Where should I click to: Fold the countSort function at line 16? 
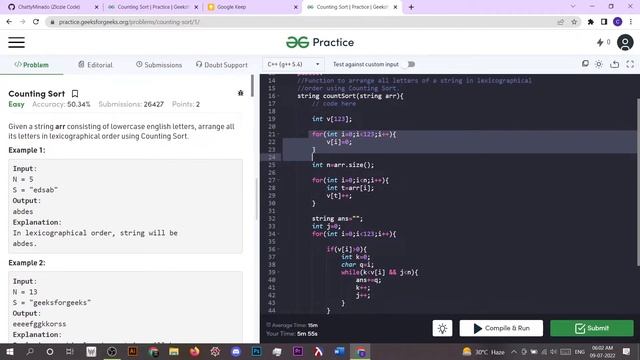coord(279,96)
